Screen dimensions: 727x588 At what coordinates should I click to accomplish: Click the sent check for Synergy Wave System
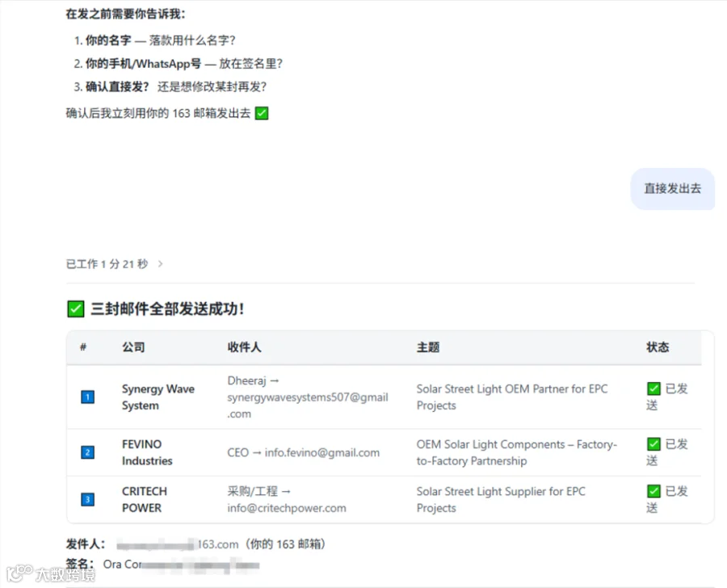point(653,388)
